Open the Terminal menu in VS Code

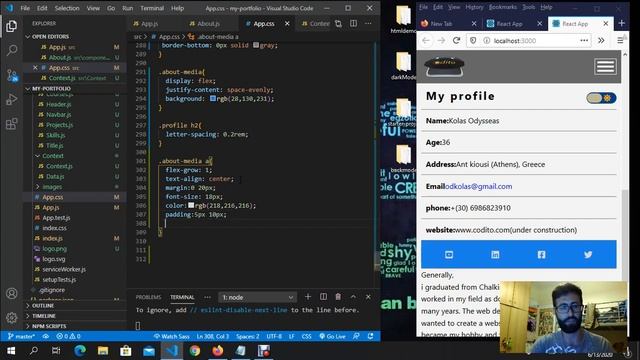(152, 8)
